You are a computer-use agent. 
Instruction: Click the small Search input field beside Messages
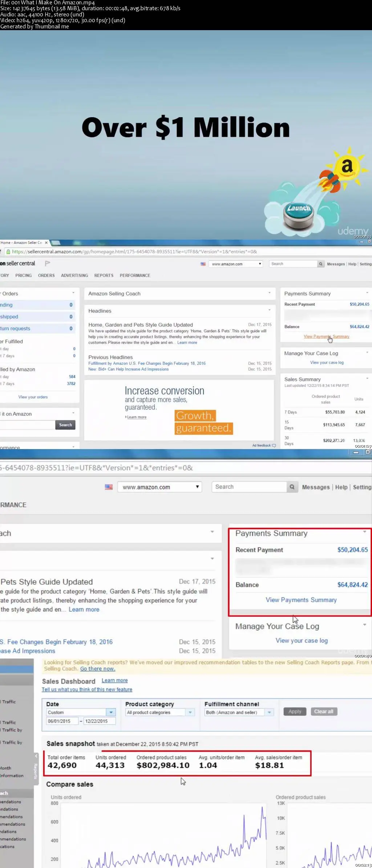(x=293, y=264)
